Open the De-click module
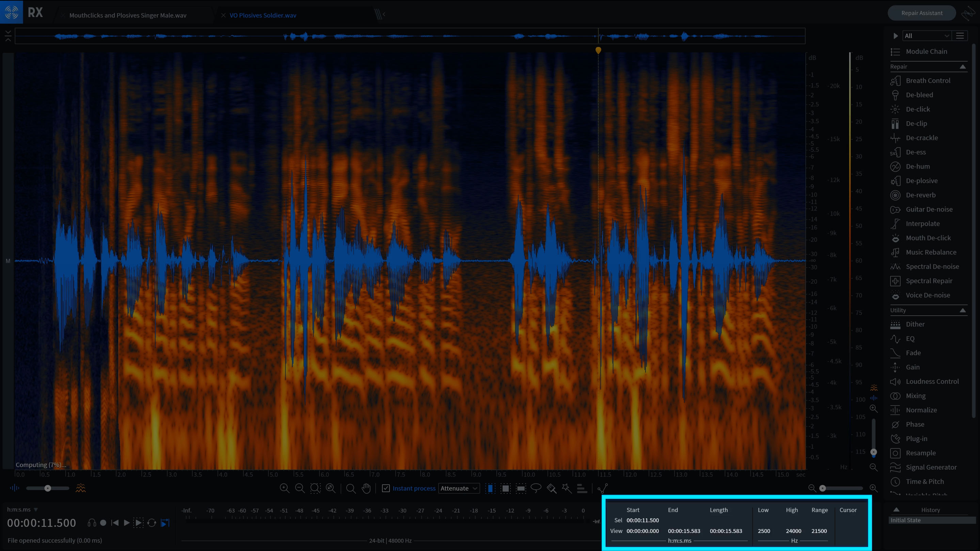 pyautogui.click(x=910, y=109)
